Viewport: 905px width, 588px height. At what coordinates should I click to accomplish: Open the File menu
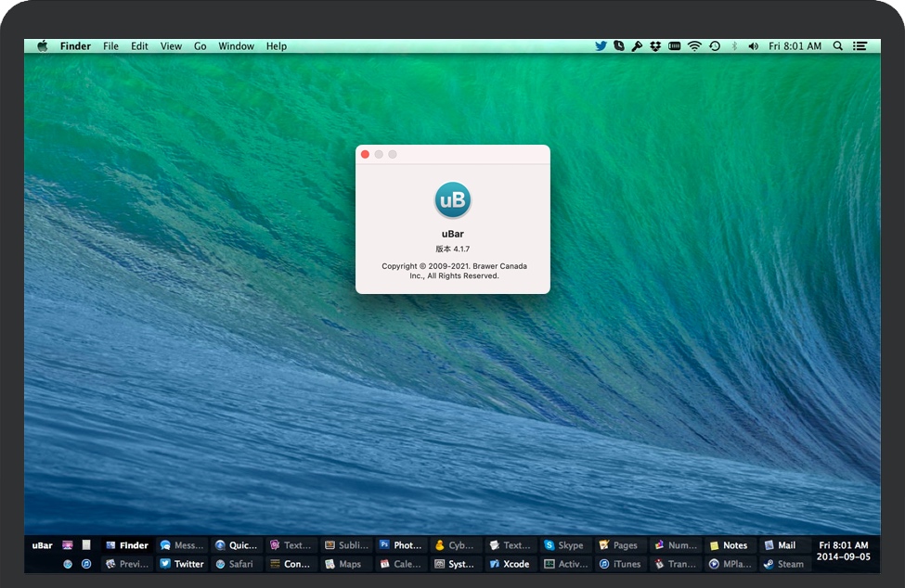111,46
